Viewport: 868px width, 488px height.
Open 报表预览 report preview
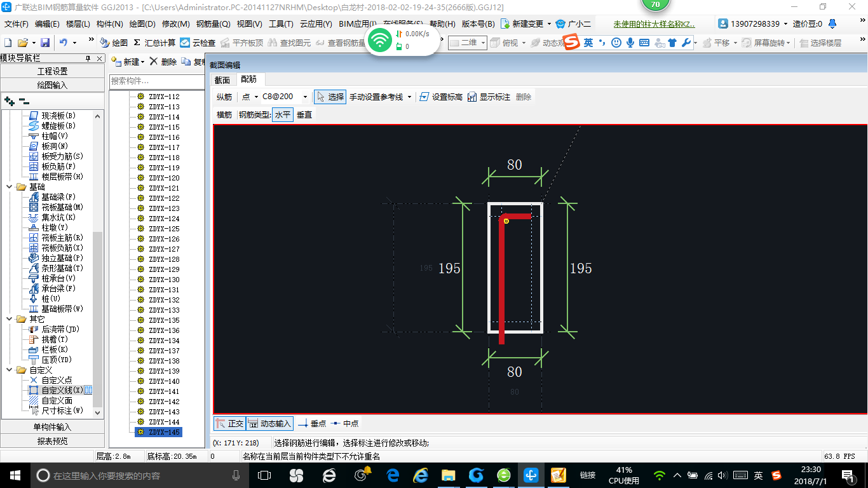tap(52, 441)
